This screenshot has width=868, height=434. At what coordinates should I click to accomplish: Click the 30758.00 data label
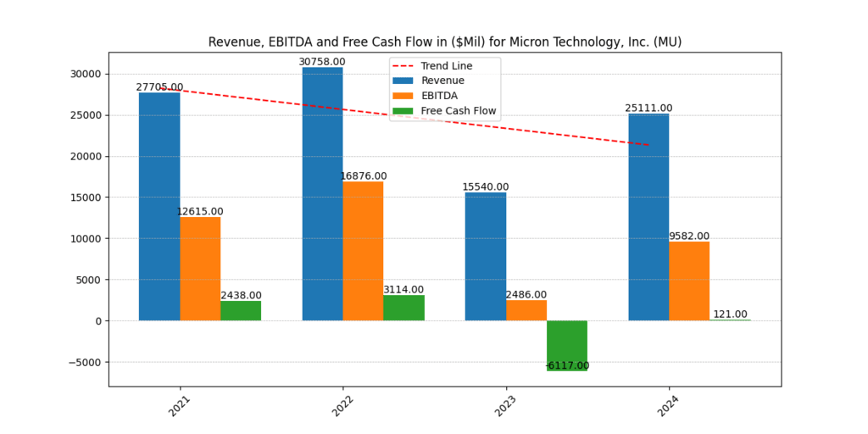(x=322, y=62)
